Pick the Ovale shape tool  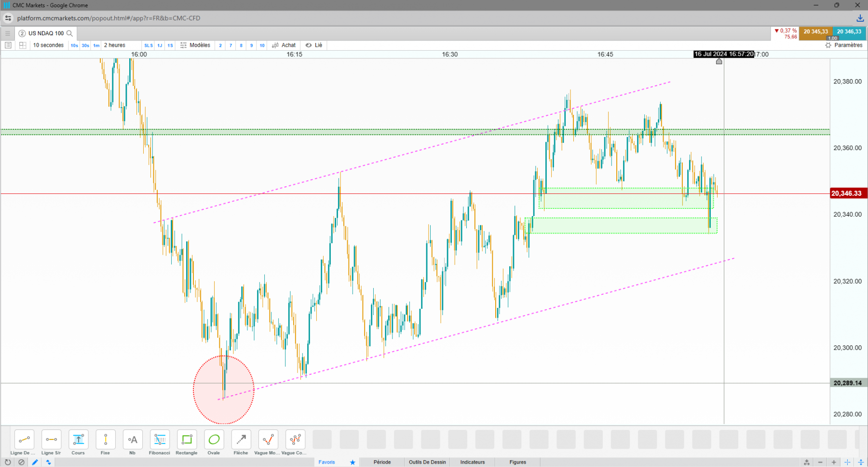214,442
